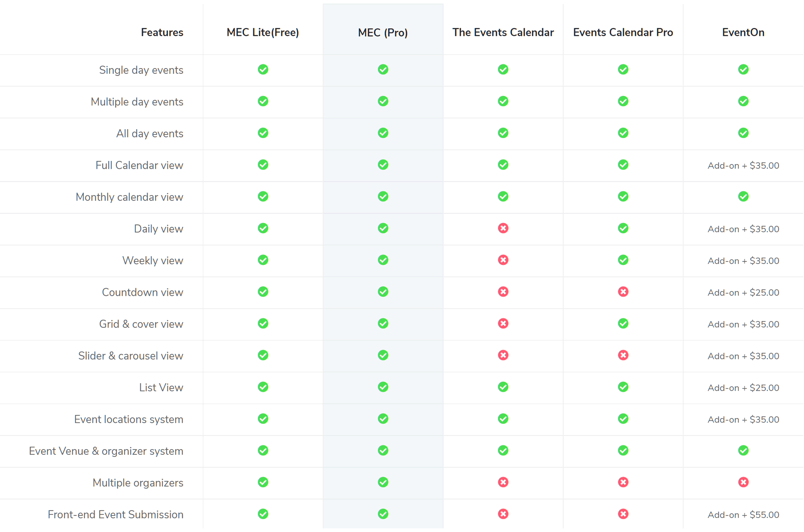The width and height of the screenshot is (804, 532).
Task: Click green check for MEC Lite Single day events
Action: click(263, 70)
